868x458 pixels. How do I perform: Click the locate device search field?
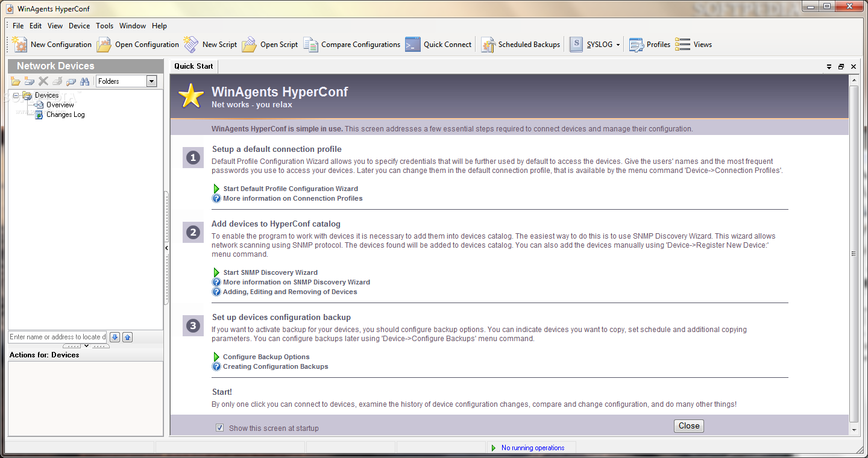pyautogui.click(x=57, y=337)
